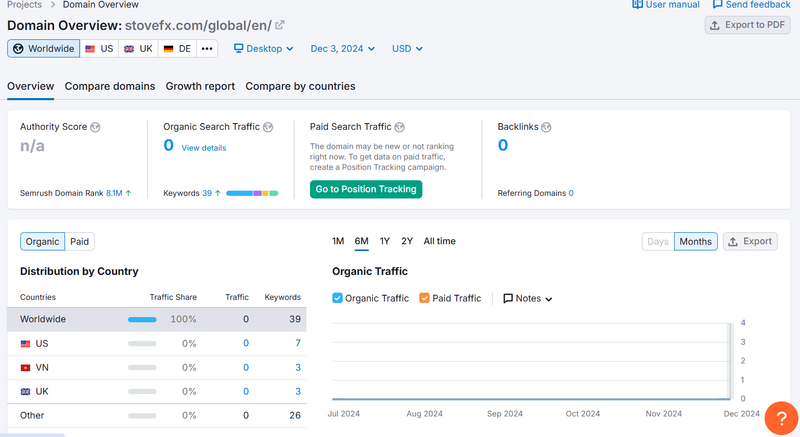
Task: Select the 6M time range
Action: pyautogui.click(x=361, y=241)
